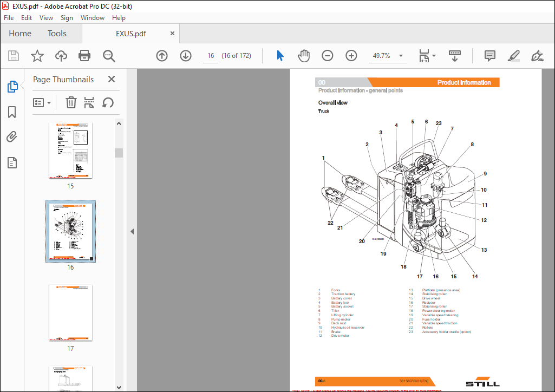Switch to the Home tab
This screenshot has width=555, height=392.
pyautogui.click(x=20, y=33)
